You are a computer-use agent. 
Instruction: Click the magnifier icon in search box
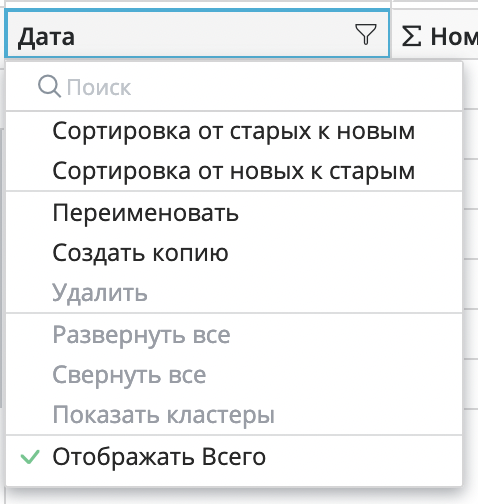coord(49,87)
